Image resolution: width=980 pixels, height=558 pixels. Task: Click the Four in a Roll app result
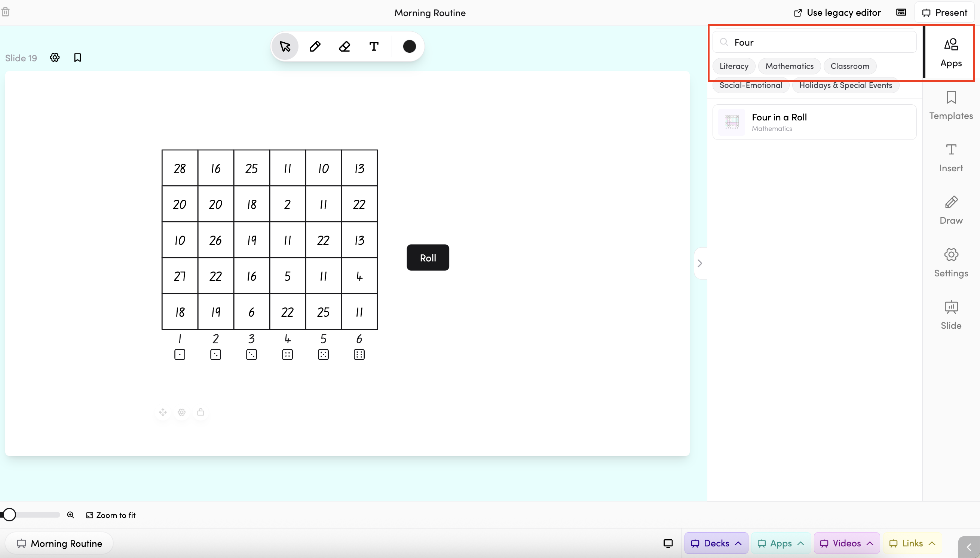(814, 122)
